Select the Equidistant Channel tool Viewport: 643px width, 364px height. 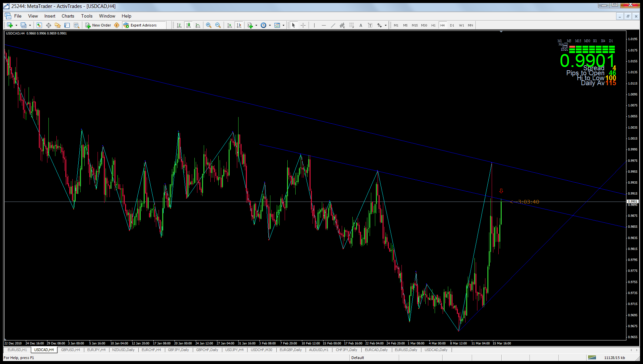[x=342, y=25]
